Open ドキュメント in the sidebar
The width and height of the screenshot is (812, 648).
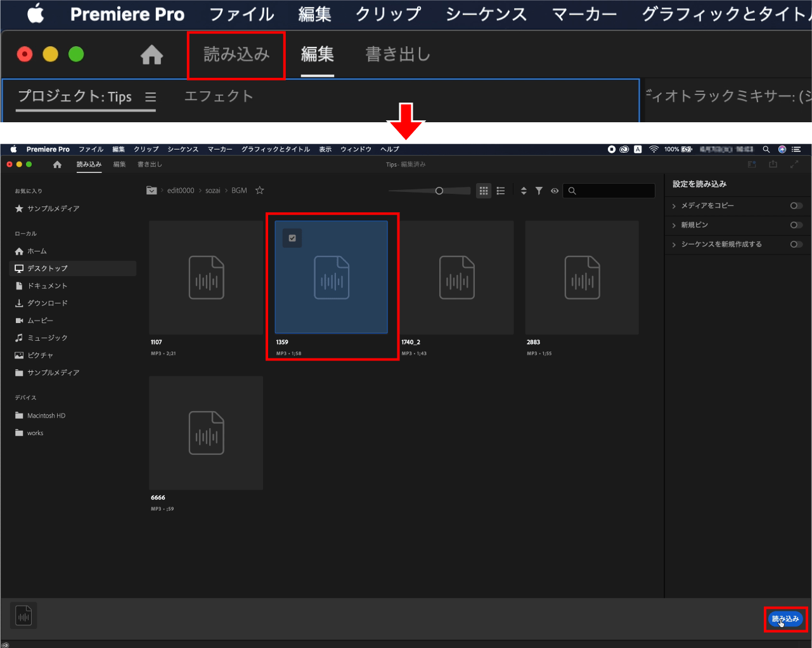pos(41,286)
